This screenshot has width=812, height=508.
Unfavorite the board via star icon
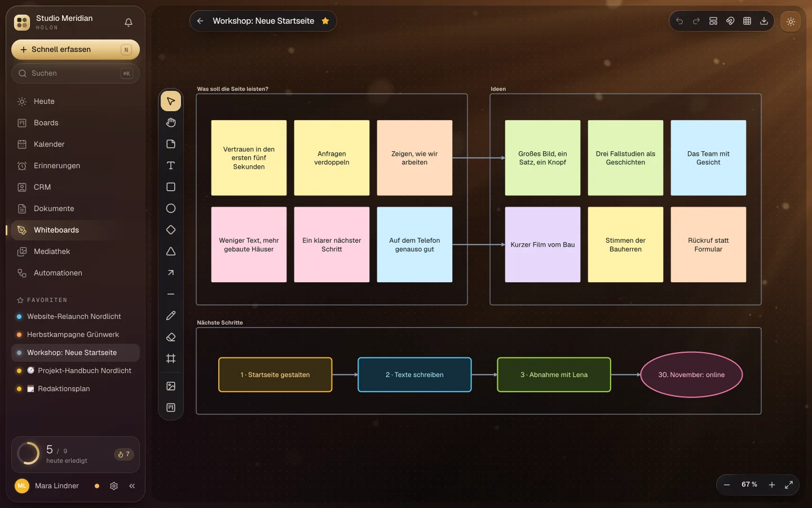click(x=325, y=21)
